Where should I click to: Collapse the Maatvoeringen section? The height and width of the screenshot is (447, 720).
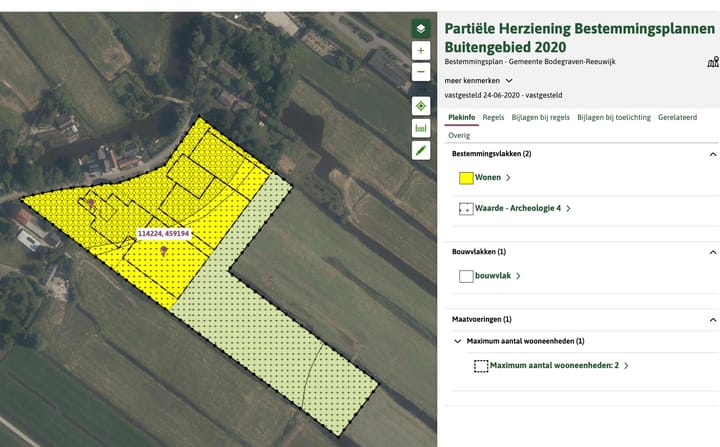point(712,319)
